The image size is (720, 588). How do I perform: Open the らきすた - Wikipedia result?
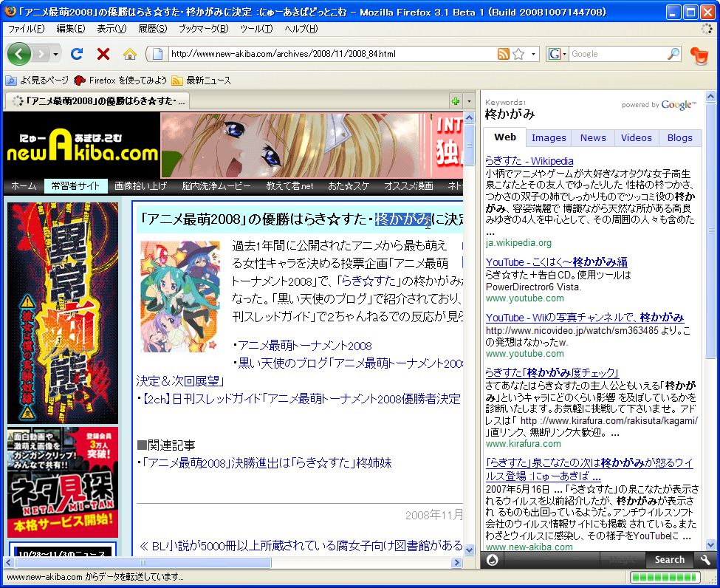click(529, 161)
